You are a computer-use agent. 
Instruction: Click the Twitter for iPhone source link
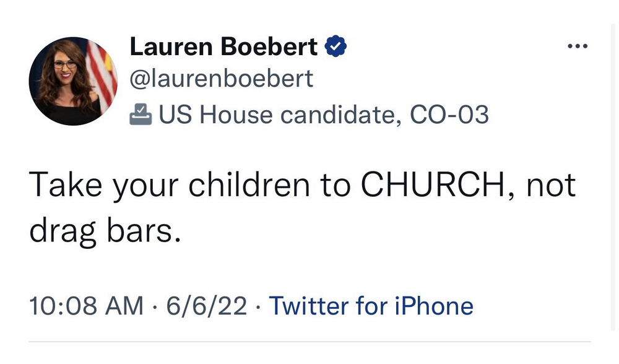click(x=371, y=306)
